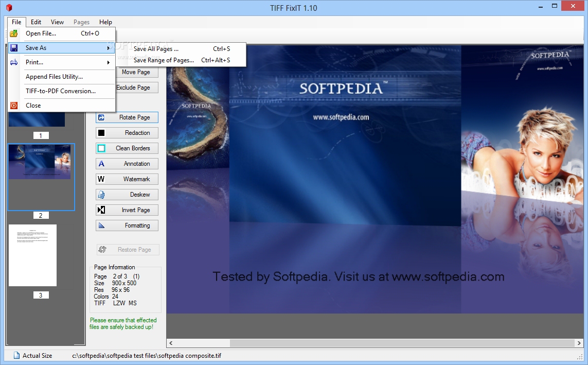Click the page number label 1
Viewport: 588px width, 365px height.
[x=41, y=136]
